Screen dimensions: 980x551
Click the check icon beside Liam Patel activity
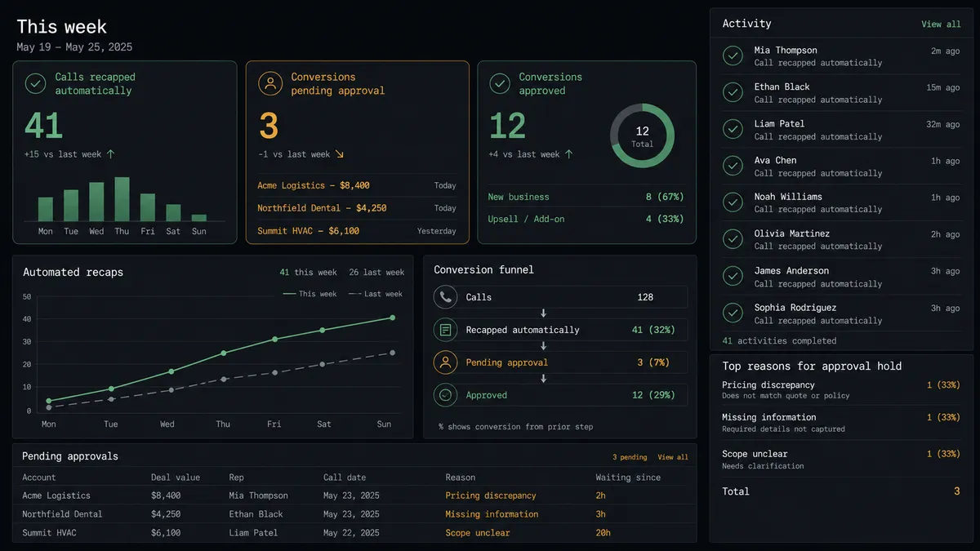click(733, 130)
